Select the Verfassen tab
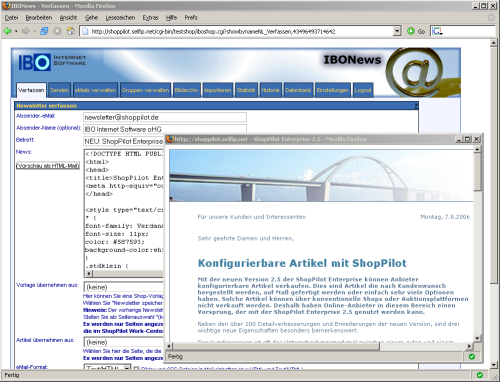Image resolution: width=500 pixels, height=382 pixels. (x=31, y=90)
